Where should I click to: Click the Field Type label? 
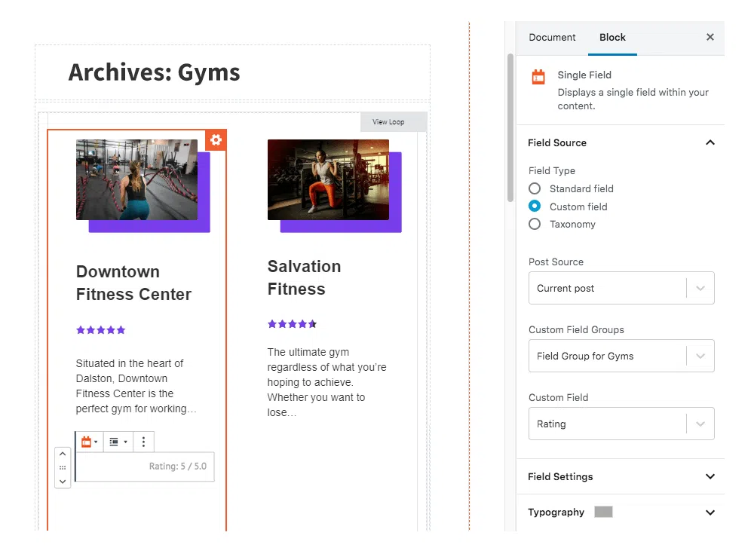point(552,170)
